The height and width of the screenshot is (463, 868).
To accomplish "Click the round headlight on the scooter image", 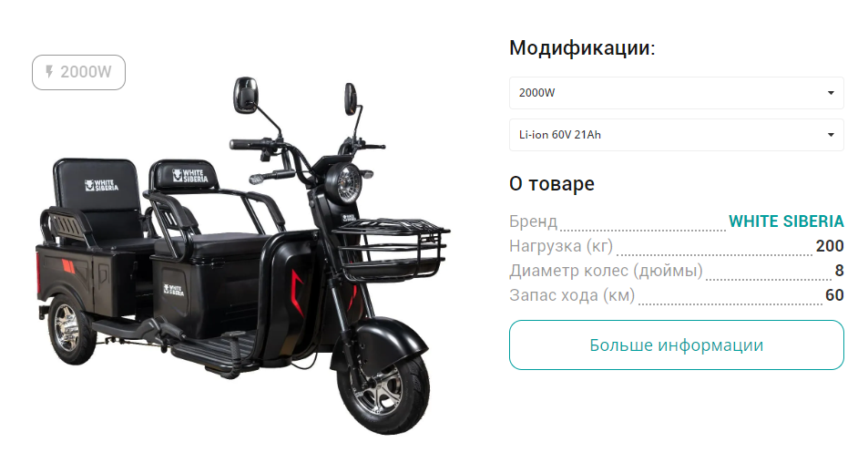I will coord(343,182).
